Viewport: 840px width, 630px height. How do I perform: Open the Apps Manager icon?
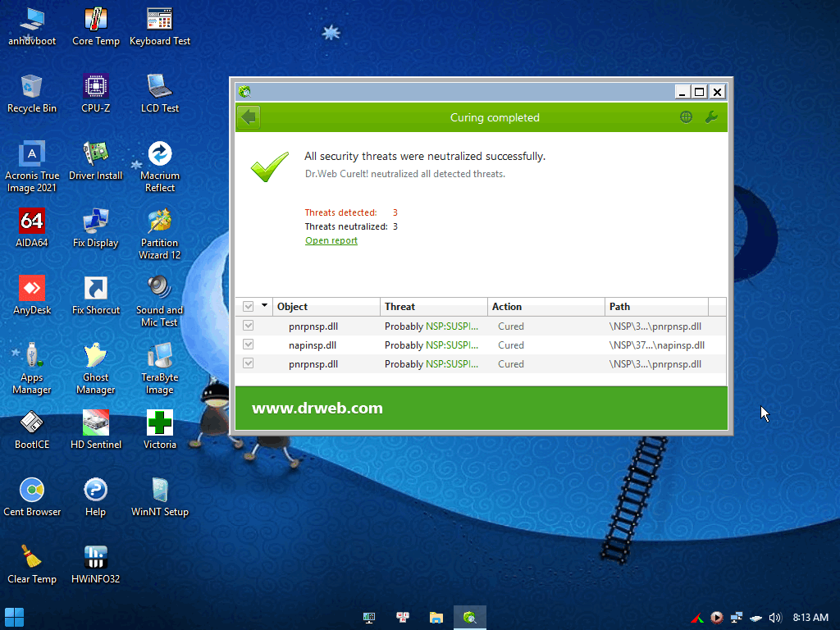coord(32,368)
